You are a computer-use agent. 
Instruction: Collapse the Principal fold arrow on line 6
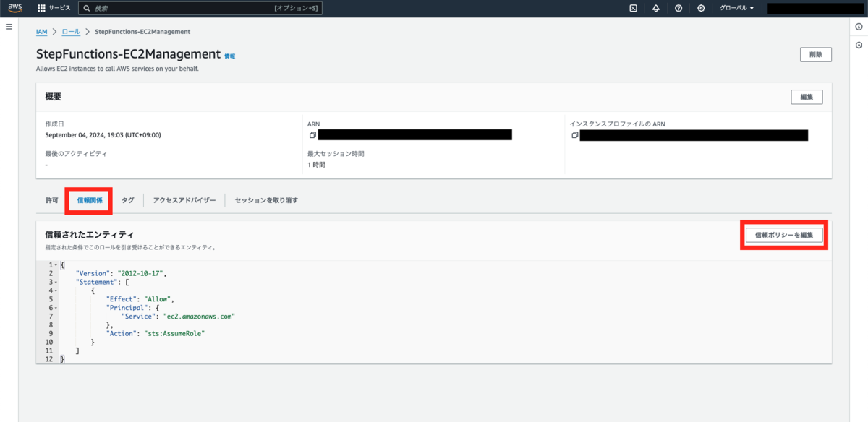pos(56,307)
